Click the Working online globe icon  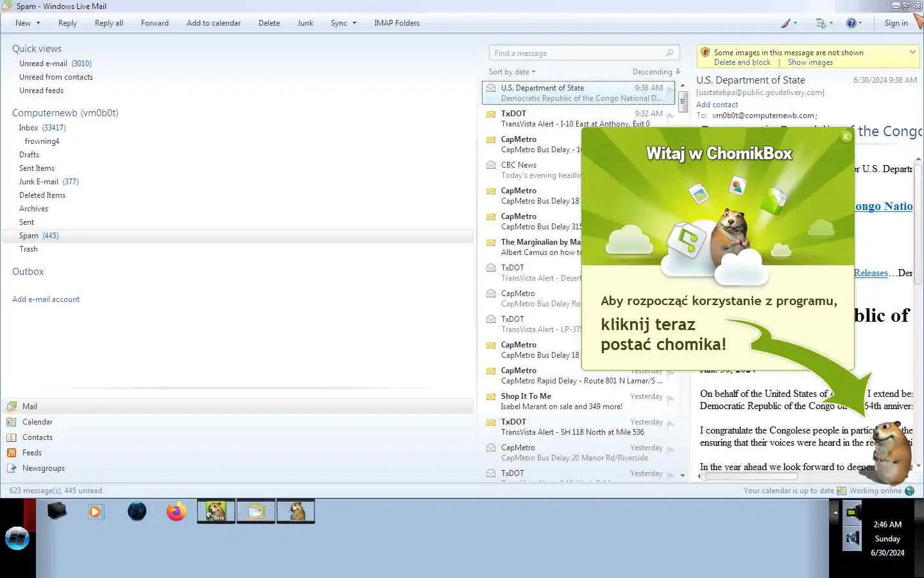click(x=909, y=491)
